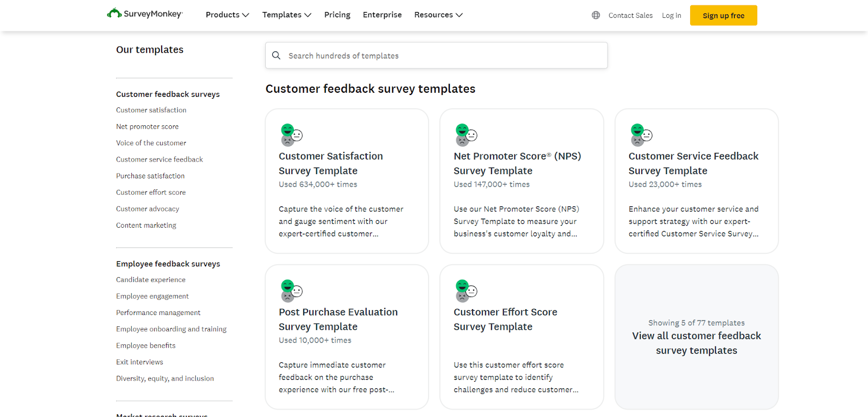Click the Customer Effort Score card smiley icon
The image size is (868, 417).
pyautogui.click(x=466, y=291)
